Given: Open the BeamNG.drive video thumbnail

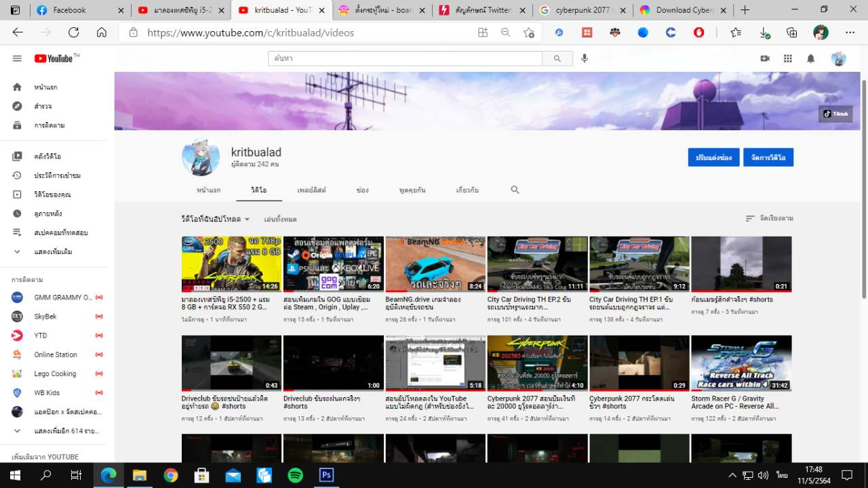Looking at the screenshot, I should (435, 264).
